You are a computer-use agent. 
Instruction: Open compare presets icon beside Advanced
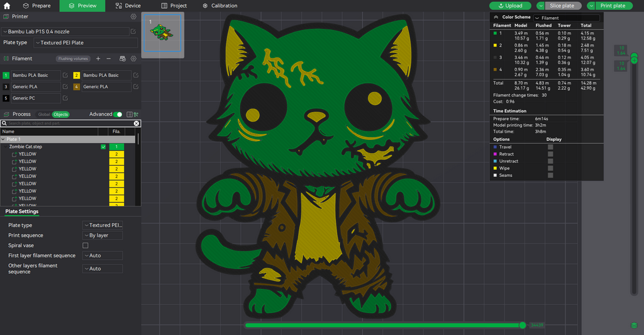(x=136, y=114)
